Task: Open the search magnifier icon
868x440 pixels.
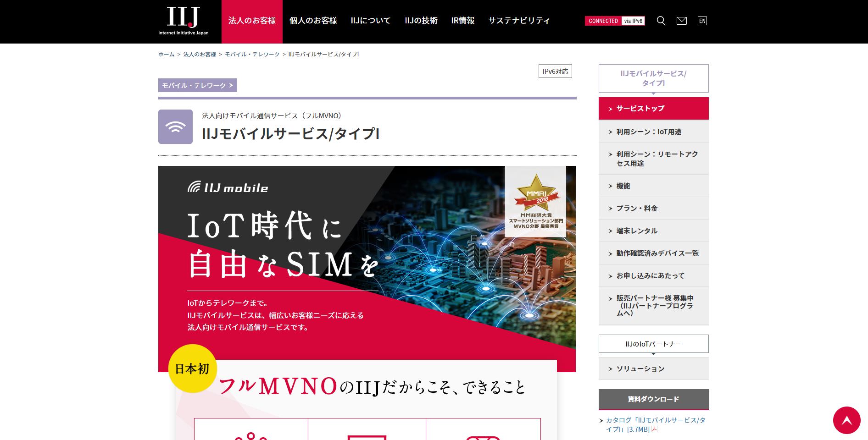Action: tap(661, 21)
